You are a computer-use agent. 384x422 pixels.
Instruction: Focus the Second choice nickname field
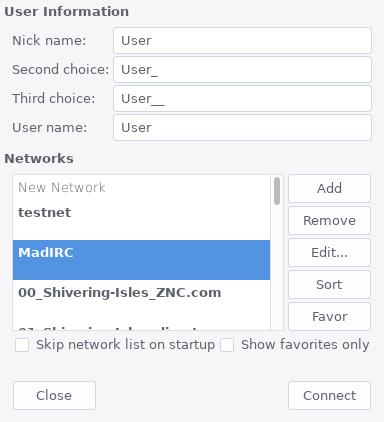click(x=242, y=70)
